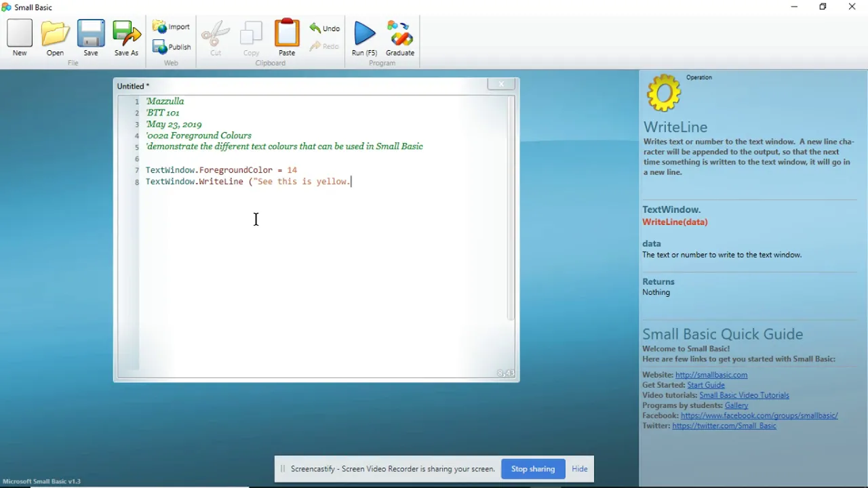
Task: Restore down the Small Basic window
Action: tap(823, 7)
